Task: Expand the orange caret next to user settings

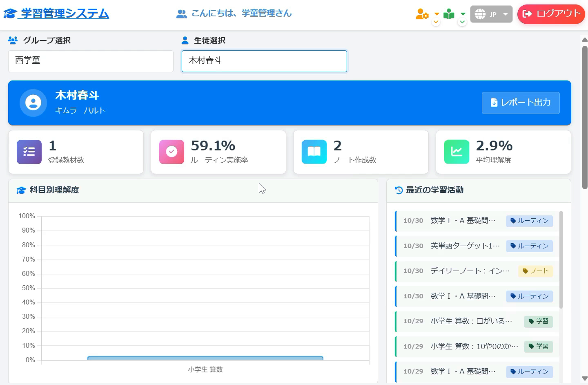Action: pos(436,14)
